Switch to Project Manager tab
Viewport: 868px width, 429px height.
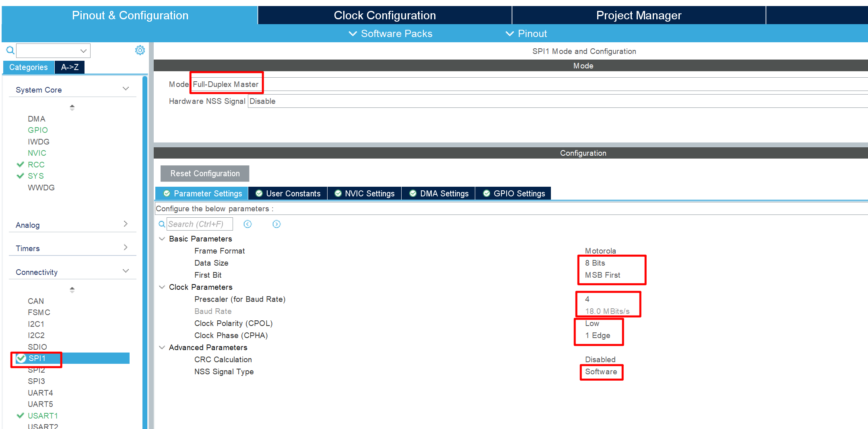(x=639, y=15)
